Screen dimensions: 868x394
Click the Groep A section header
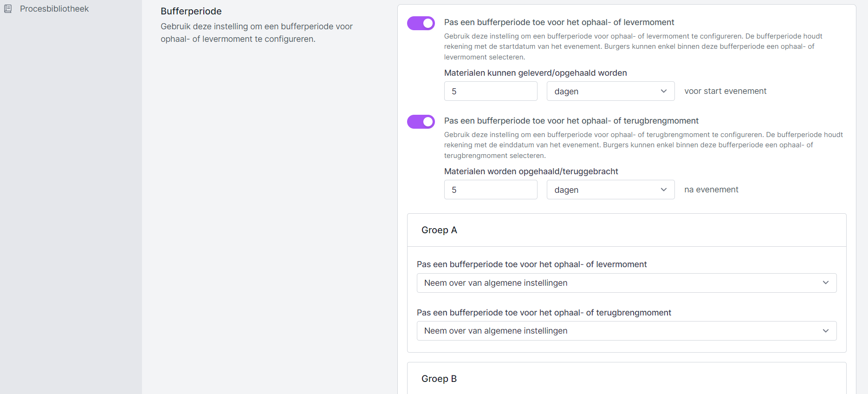click(x=439, y=230)
